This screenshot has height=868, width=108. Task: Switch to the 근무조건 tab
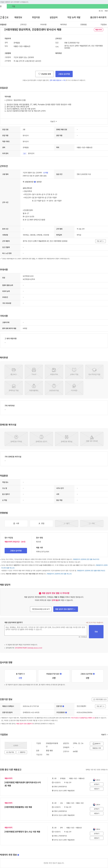[x=23, y=25]
